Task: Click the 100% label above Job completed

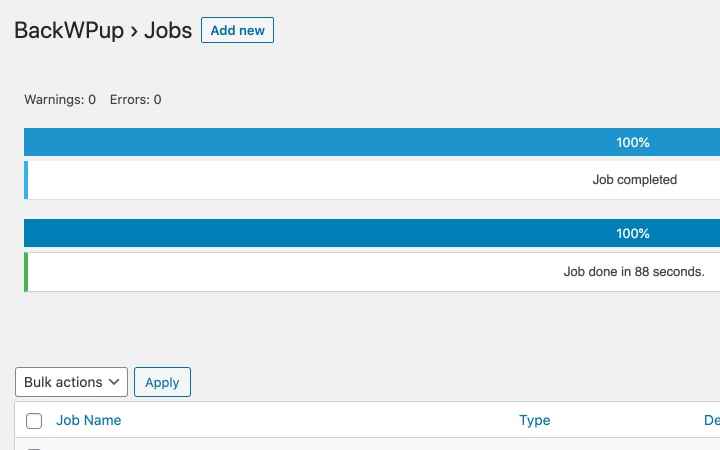Action: point(633,142)
